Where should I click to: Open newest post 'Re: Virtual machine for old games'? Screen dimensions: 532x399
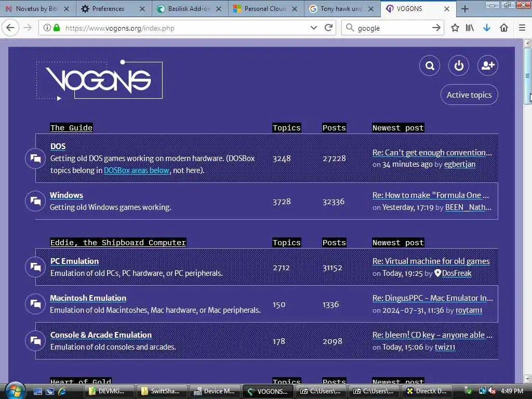point(431,261)
